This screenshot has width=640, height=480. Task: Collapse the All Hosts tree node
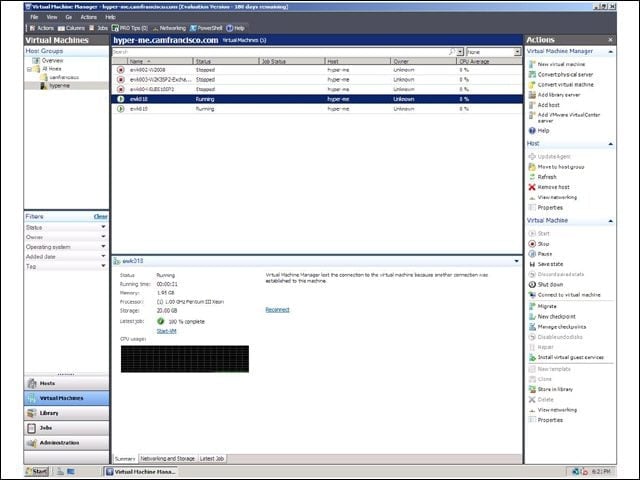click(29, 69)
